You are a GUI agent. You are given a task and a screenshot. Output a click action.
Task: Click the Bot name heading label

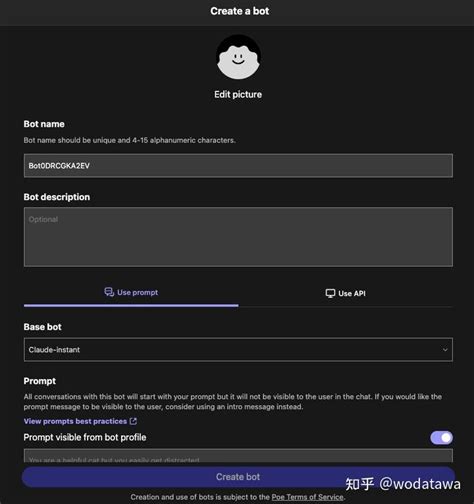click(x=44, y=124)
